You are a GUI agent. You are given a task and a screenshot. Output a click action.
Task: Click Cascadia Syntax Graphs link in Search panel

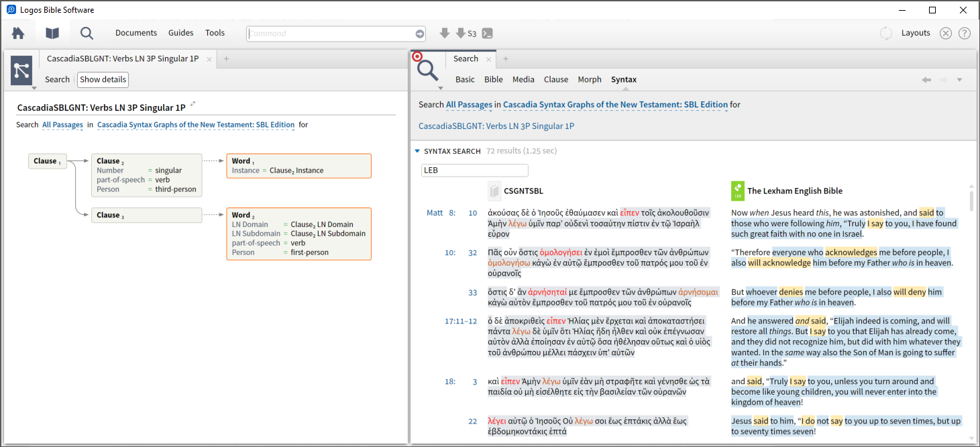[x=615, y=105]
